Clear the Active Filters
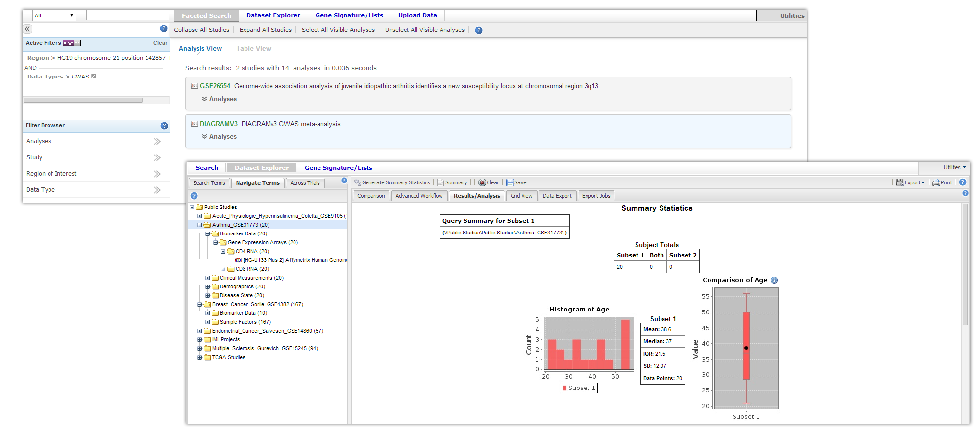This screenshot has width=980, height=441. (160, 43)
